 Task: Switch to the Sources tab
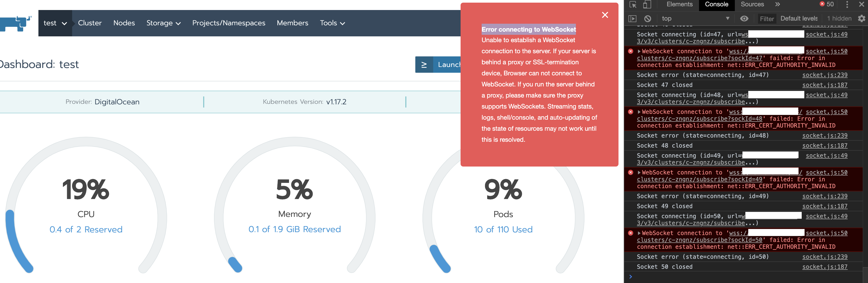pos(752,4)
